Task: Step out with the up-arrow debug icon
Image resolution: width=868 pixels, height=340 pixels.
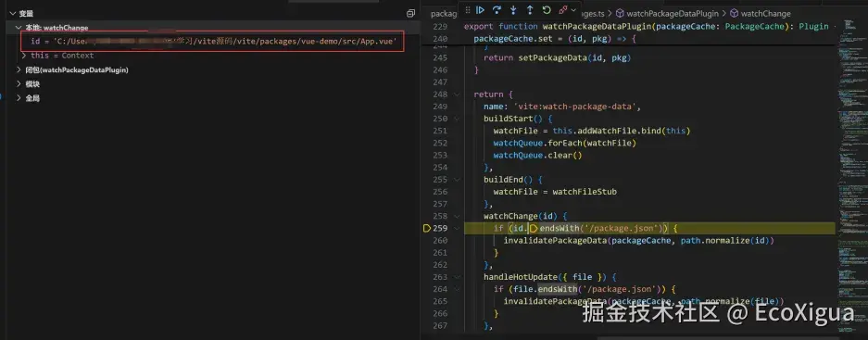Action: pyautogui.click(x=530, y=10)
